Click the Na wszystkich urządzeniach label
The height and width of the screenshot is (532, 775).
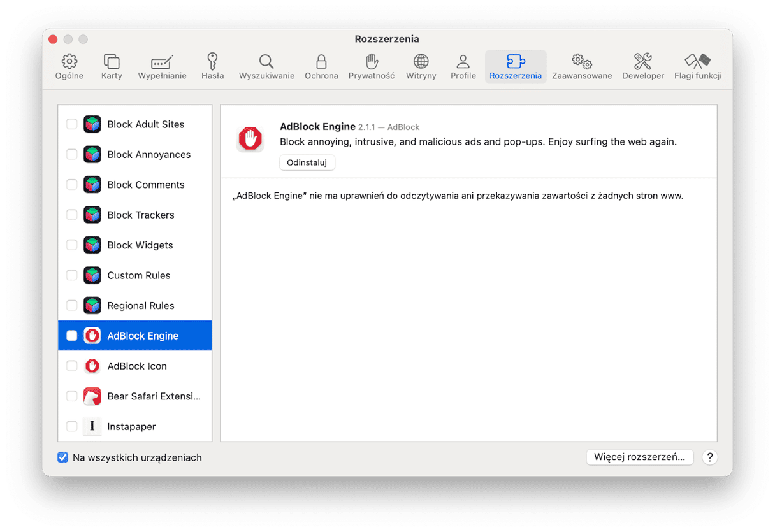(x=137, y=457)
